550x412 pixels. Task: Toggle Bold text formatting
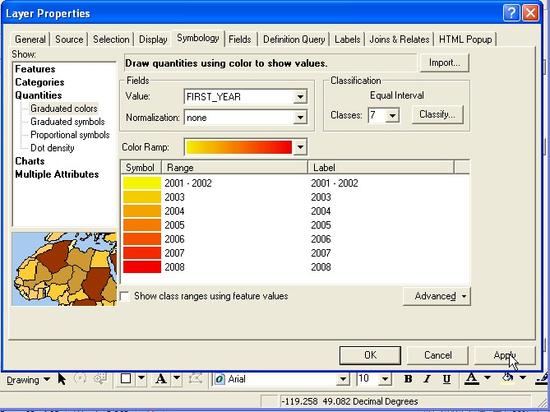point(408,379)
